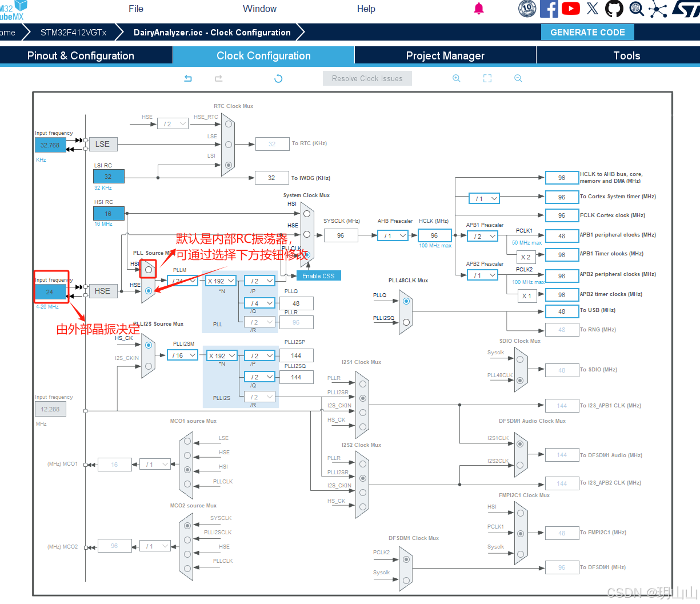Image resolution: width=700 pixels, height=604 pixels.
Task: Click the LSE block
Action: [102, 144]
